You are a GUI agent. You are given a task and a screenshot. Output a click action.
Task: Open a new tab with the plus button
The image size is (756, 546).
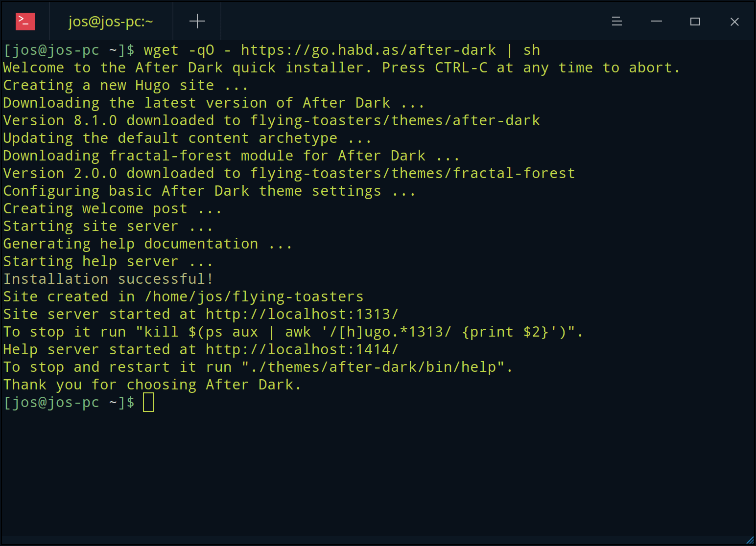(x=197, y=21)
